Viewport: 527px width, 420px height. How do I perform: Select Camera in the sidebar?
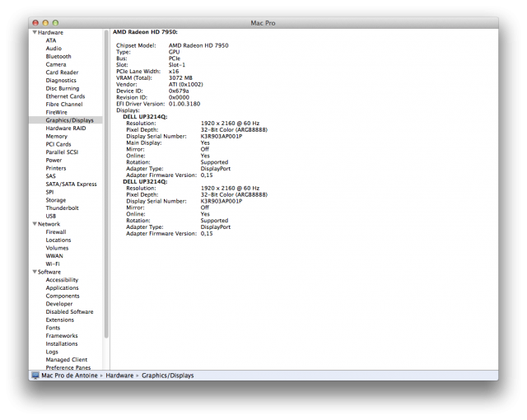tap(56, 64)
